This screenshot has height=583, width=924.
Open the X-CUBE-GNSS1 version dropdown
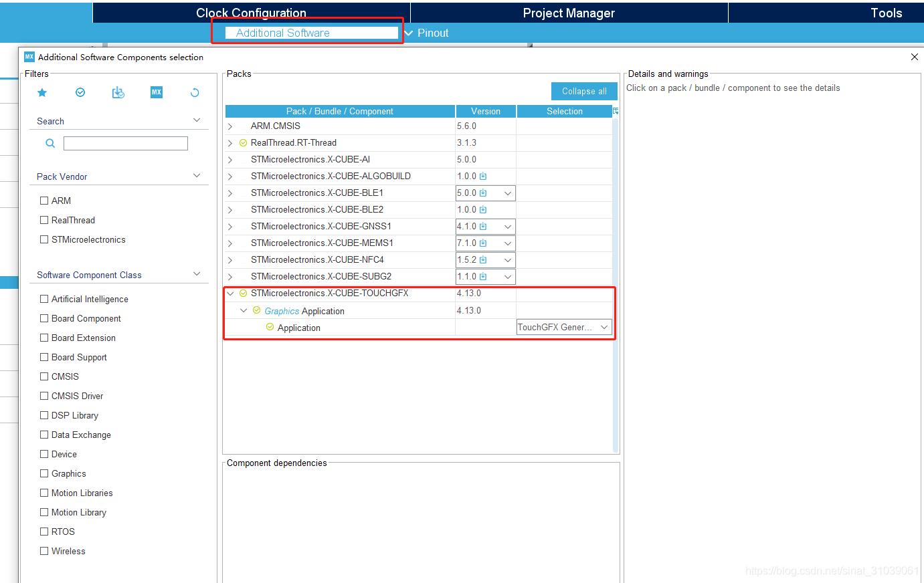pos(508,227)
